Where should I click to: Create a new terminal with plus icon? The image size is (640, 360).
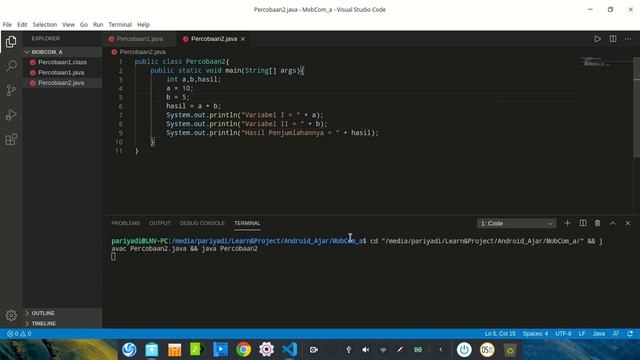[567, 223]
